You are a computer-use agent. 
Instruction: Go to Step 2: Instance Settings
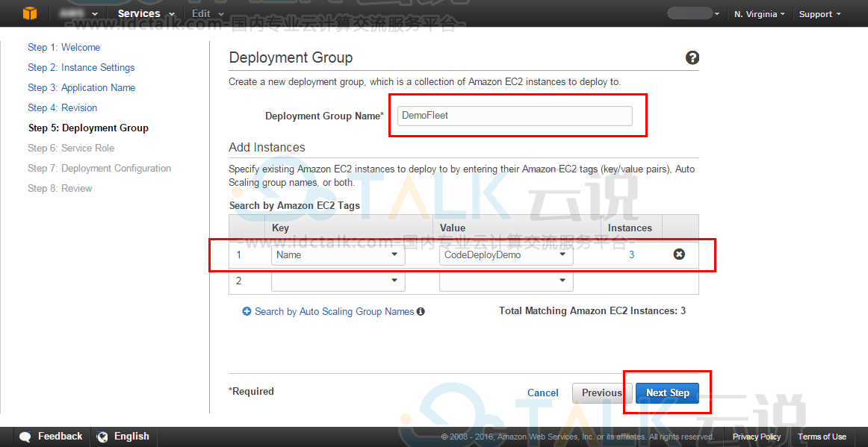81,67
